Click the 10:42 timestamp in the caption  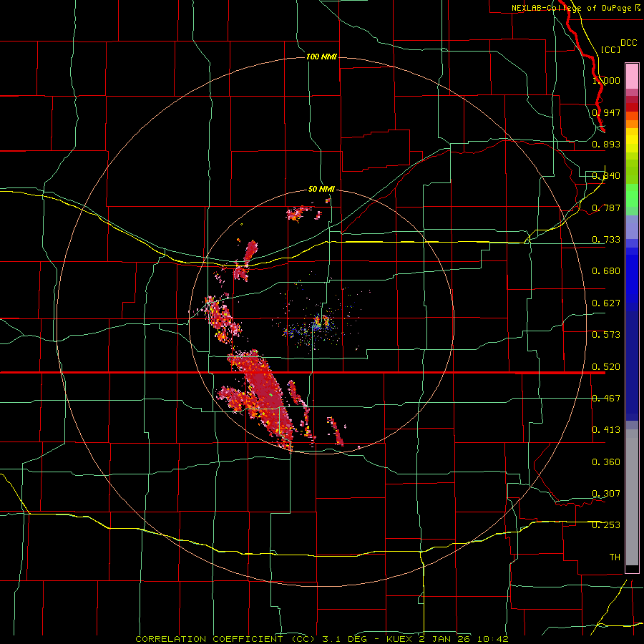click(x=493, y=639)
